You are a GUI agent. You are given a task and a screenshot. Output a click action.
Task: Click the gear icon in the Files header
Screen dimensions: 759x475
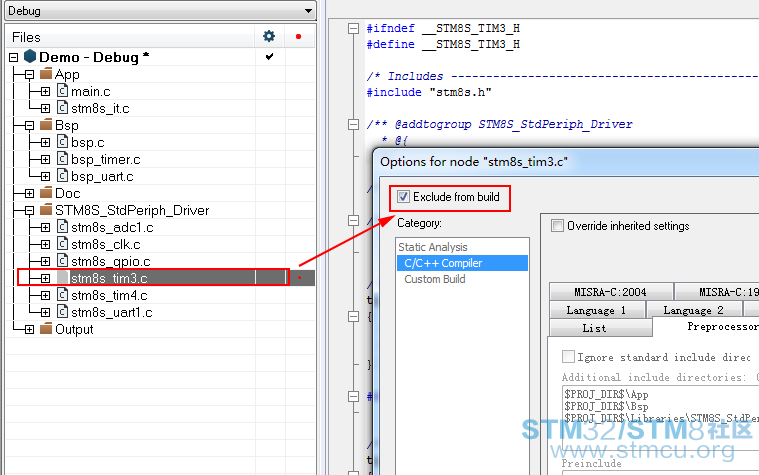pos(269,36)
